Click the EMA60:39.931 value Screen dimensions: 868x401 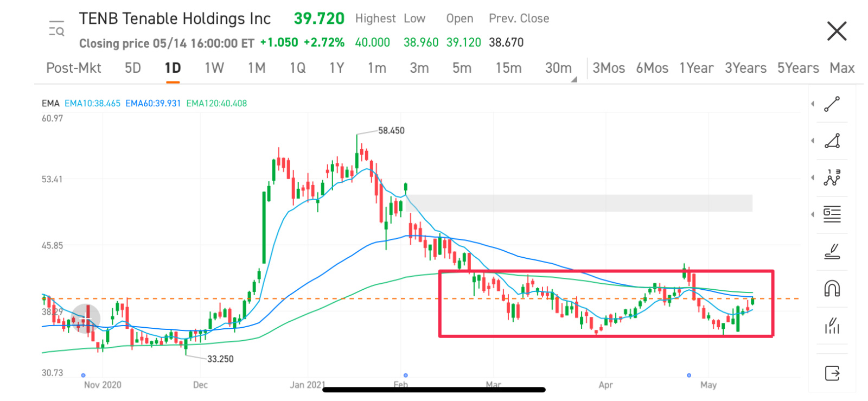pos(153,103)
